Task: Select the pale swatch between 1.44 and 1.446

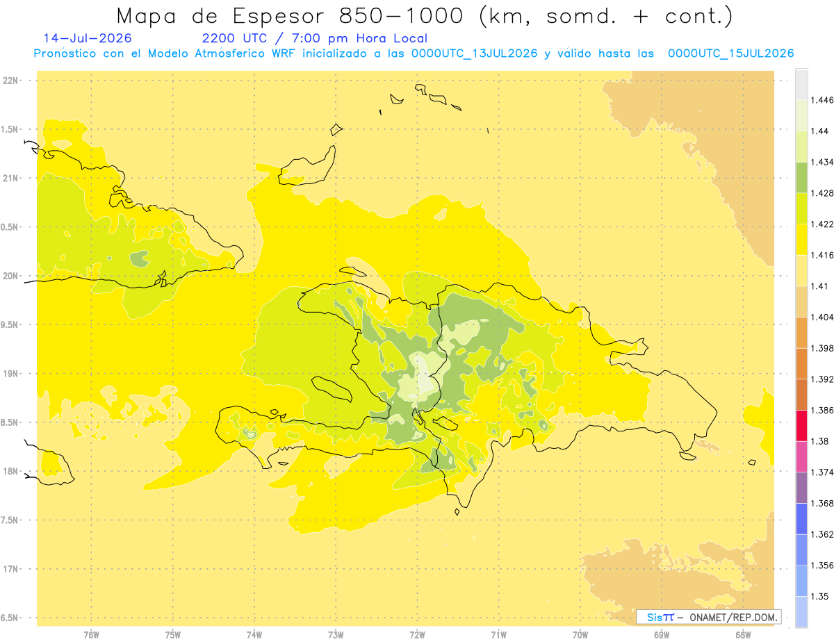Action: click(801, 115)
